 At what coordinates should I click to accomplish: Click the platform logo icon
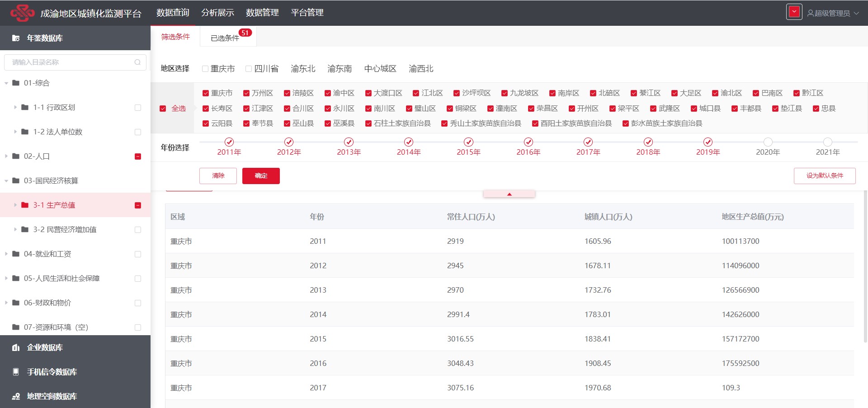pos(23,13)
